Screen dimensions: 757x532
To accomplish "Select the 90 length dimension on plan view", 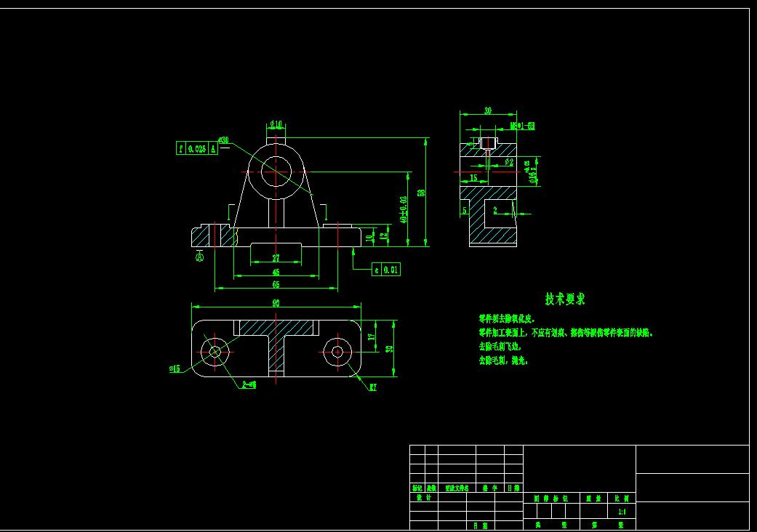I will (276, 303).
